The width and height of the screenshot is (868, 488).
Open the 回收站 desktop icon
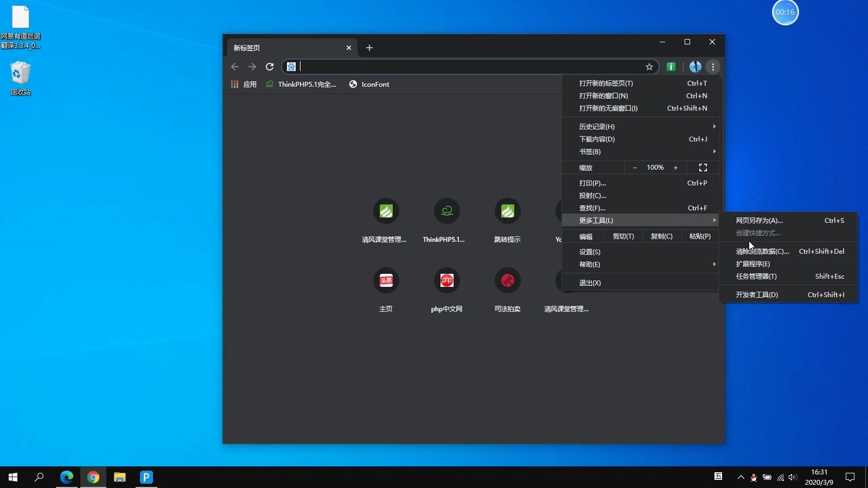(20, 76)
